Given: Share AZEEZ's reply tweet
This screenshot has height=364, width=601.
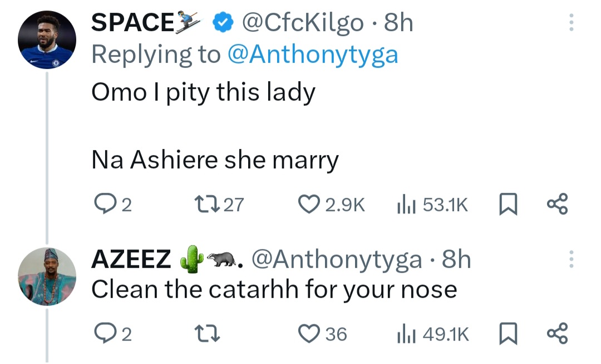Looking at the screenshot, I should point(558,334).
